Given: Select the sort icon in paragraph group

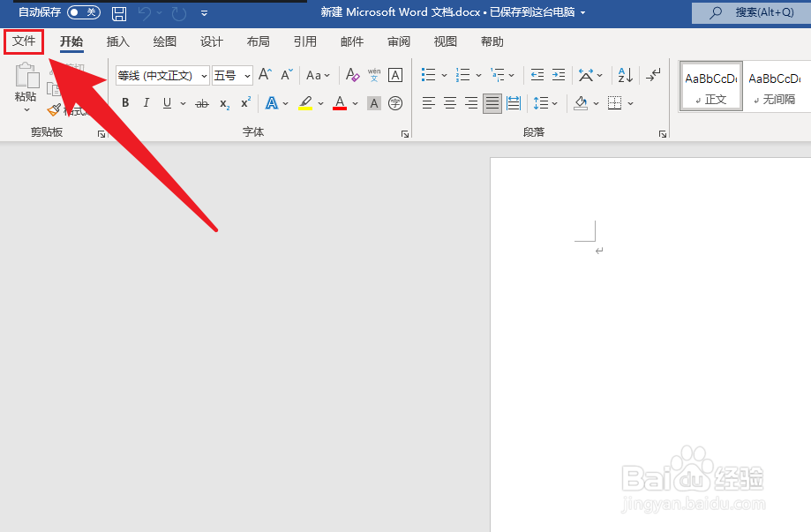Looking at the screenshot, I should (624, 75).
